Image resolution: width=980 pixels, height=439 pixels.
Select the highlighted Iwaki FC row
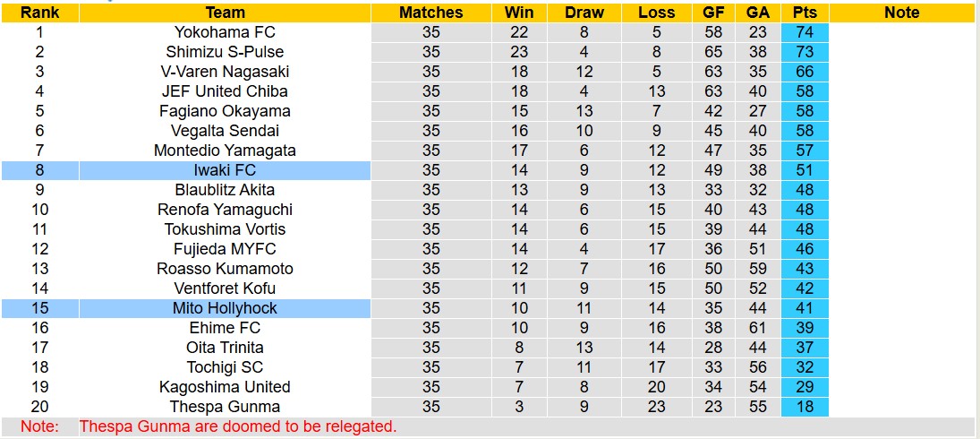tap(225, 170)
